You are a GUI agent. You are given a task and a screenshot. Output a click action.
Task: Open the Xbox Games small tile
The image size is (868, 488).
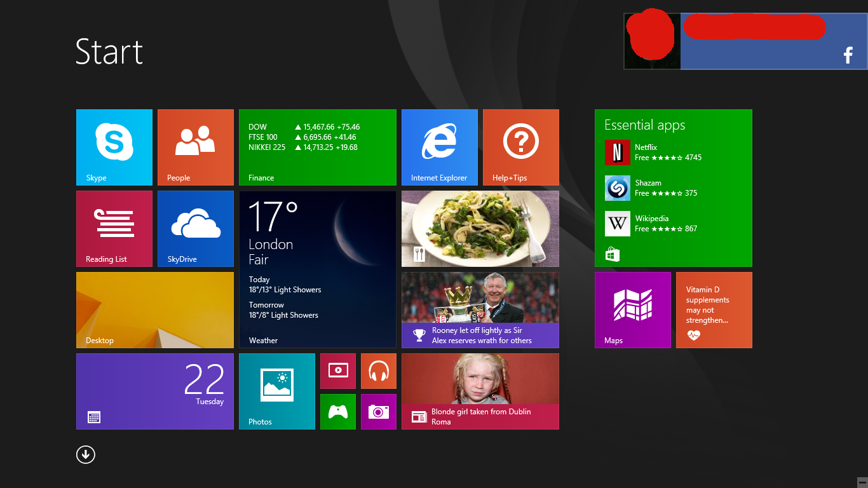(x=338, y=412)
